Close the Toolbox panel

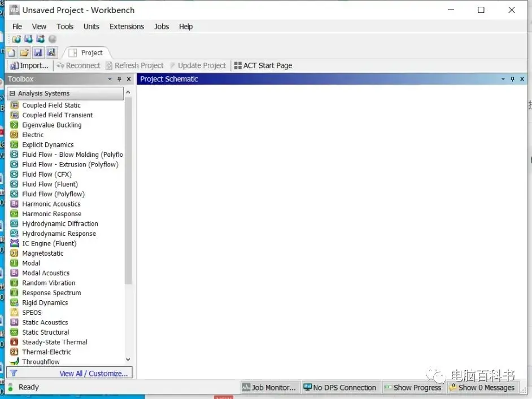tap(129, 79)
